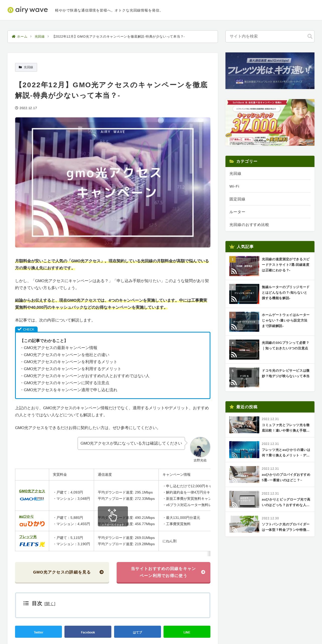Select Wi-Fi in カテゴリー list

click(x=270, y=186)
